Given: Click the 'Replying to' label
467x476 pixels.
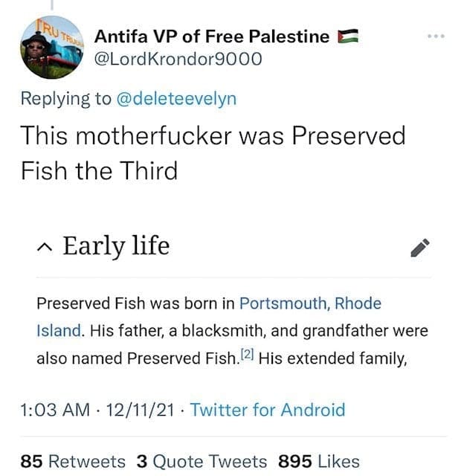Looking at the screenshot, I should pos(65,98).
